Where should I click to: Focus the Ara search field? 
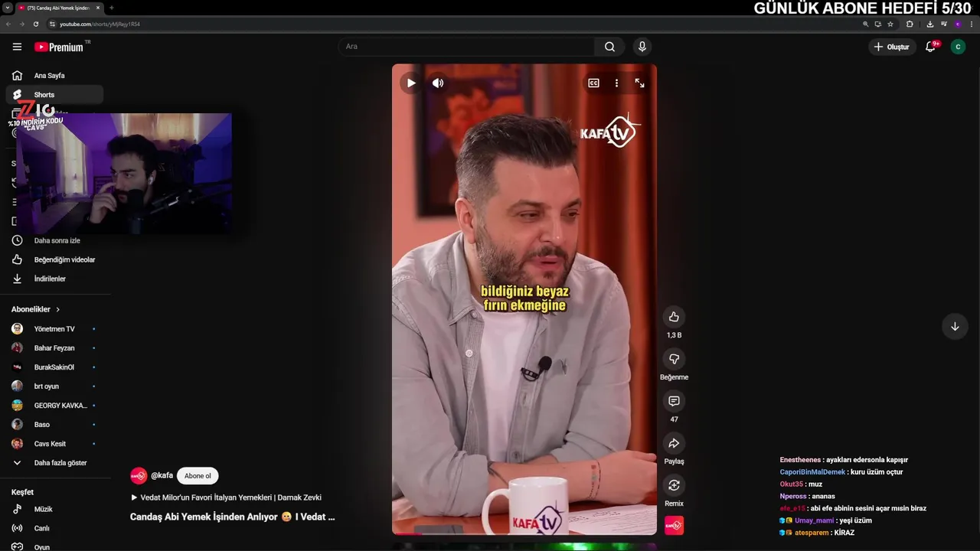[x=466, y=47]
